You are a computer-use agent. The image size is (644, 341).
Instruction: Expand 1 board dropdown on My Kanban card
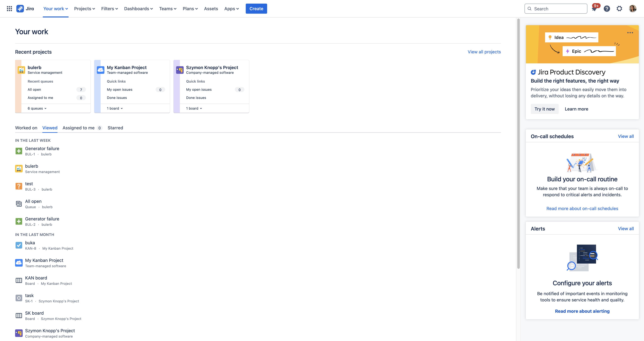[x=115, y=108]
